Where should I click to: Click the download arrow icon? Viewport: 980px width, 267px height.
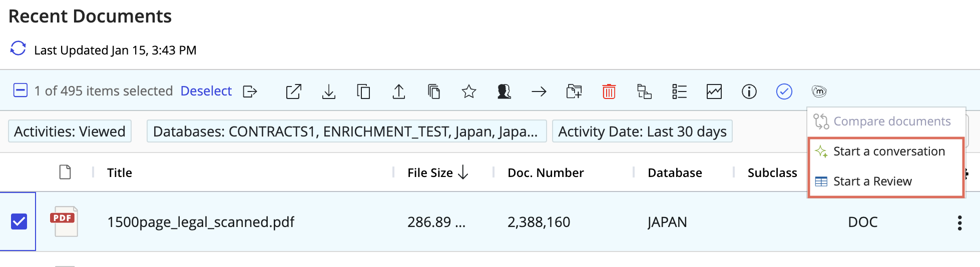(x=328, y=91)
